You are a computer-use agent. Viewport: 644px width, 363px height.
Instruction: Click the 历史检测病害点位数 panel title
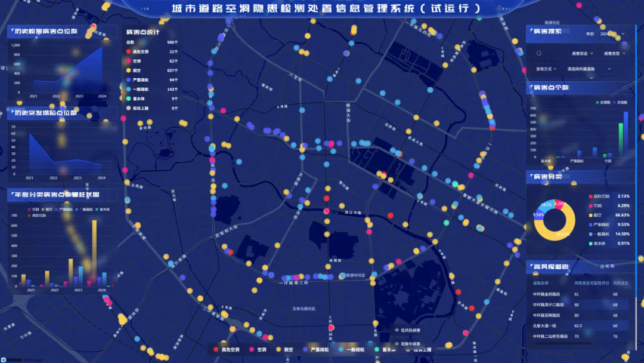(46, 31)
